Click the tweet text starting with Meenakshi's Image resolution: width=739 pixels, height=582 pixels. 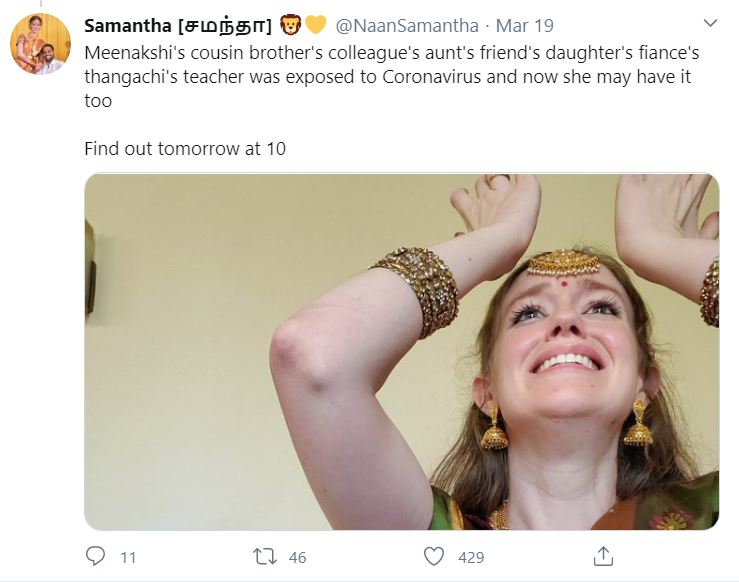391,49
